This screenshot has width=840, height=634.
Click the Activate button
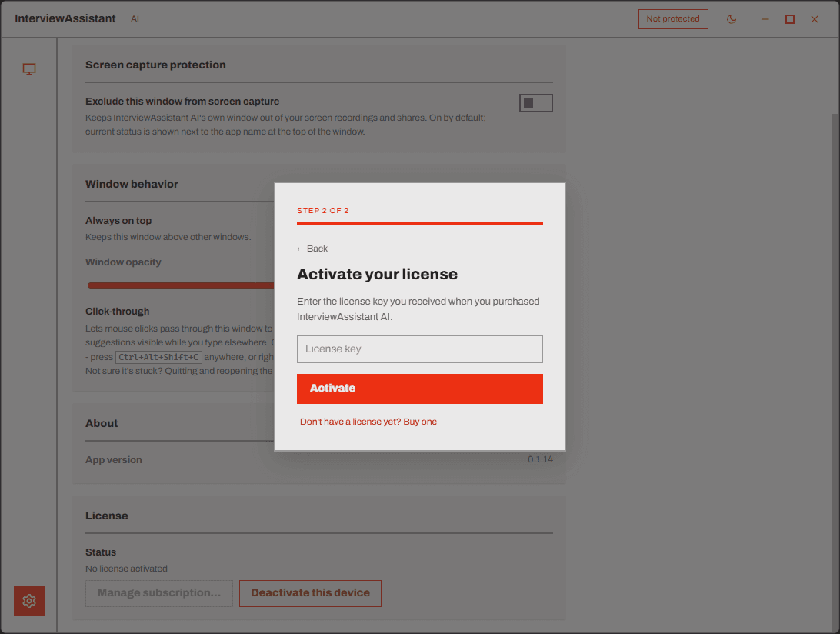point(419,389)
